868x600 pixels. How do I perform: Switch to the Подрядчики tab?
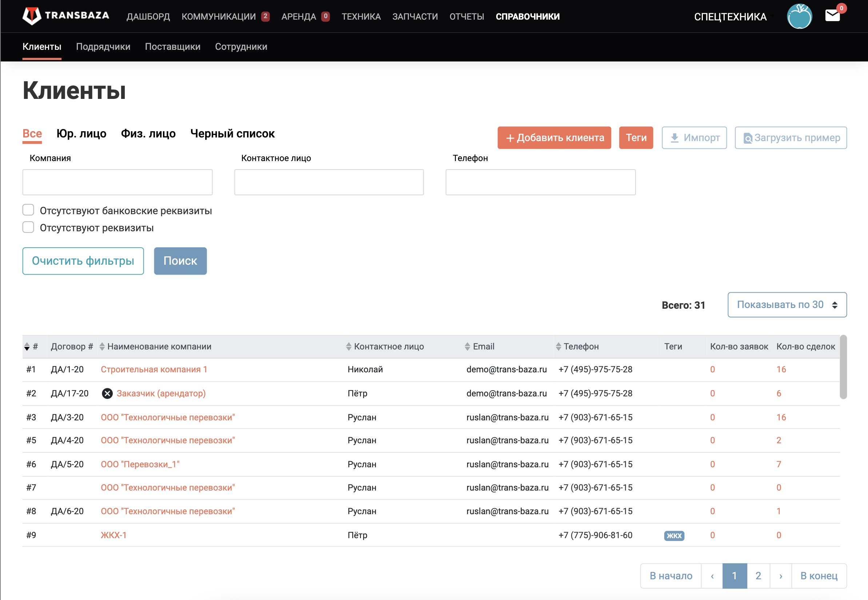pos(103,47)
